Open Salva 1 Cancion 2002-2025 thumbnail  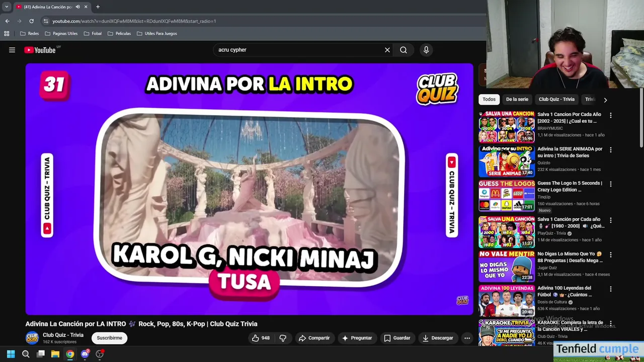pyautogui.click(x=507, y=127)
